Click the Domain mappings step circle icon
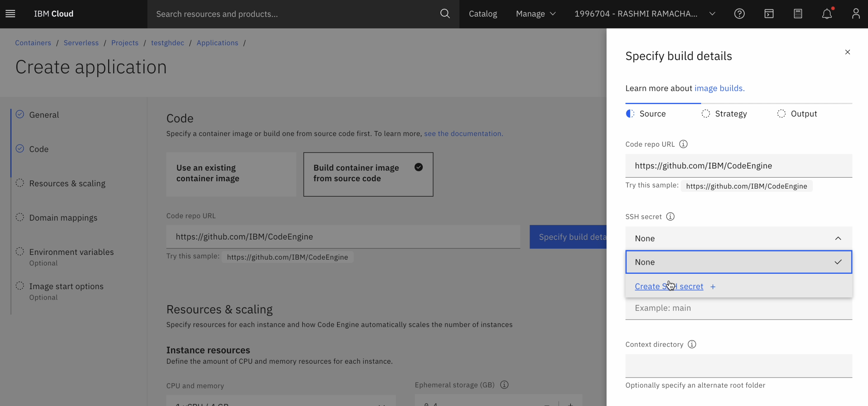Screen dimensions: 868x406 (20, 217)
